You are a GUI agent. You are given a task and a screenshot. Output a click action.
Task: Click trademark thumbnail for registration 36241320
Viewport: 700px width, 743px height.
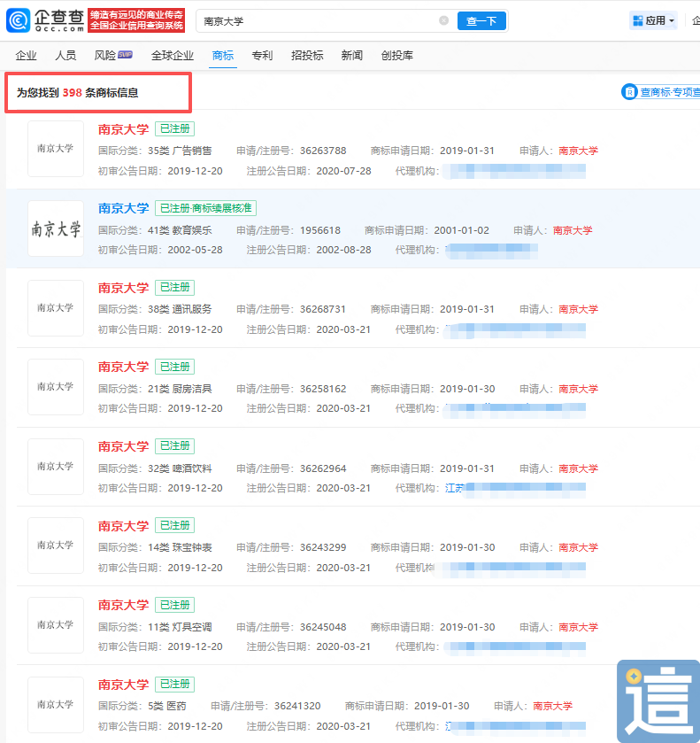click(56, 705)
